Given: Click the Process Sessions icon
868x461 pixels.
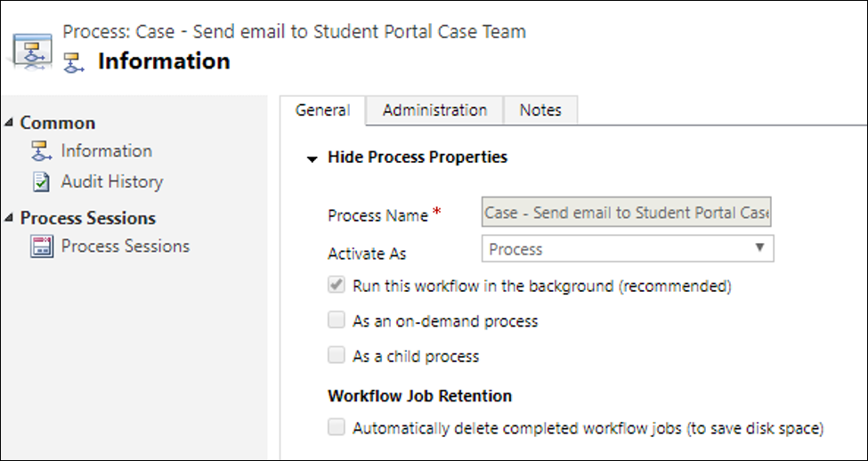Looking at the screenshot, I should coord(41,247).
